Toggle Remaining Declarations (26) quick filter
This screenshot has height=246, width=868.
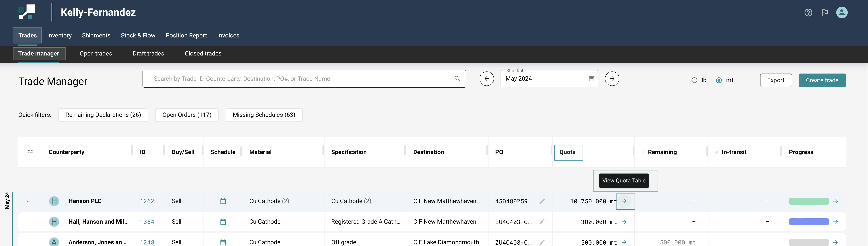(x=103, y=115)
